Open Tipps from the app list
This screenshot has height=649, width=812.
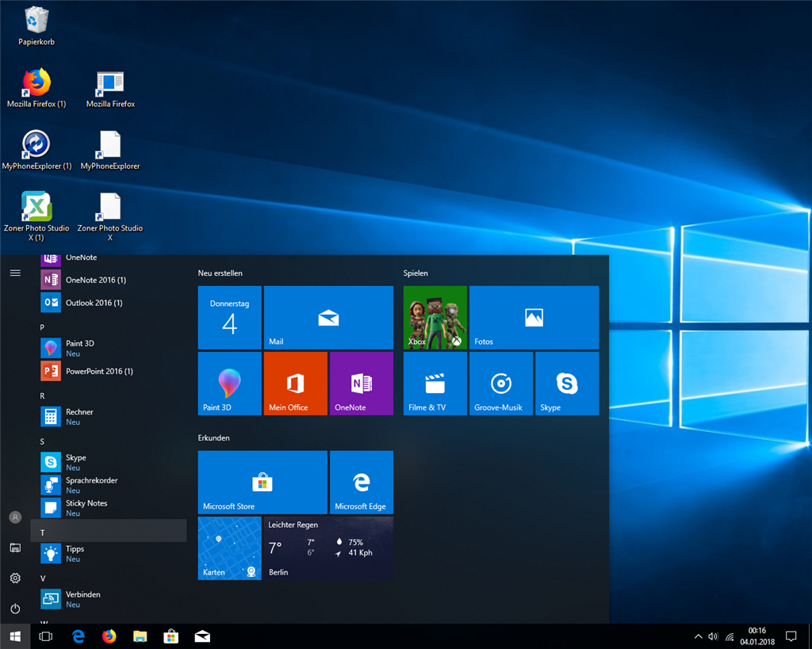pos(109,553)
